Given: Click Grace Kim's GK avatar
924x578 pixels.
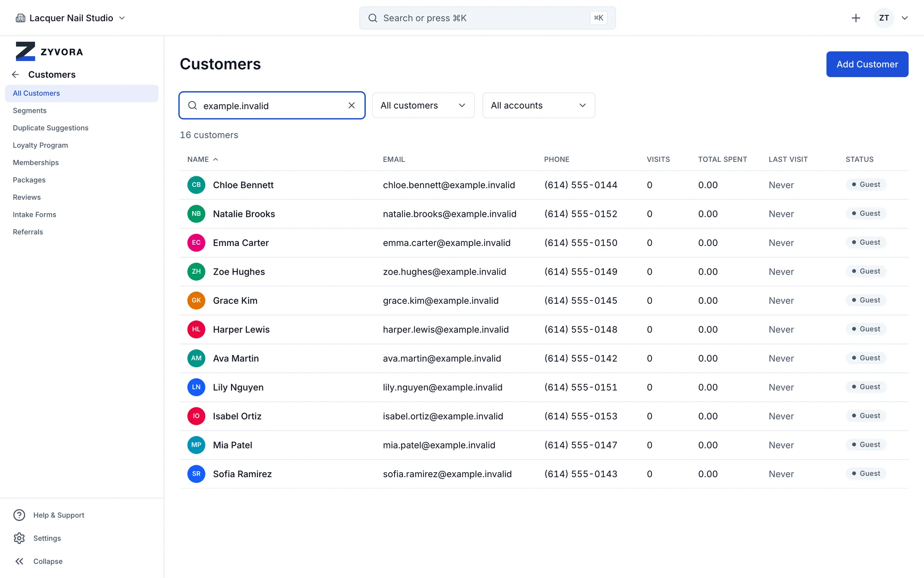Looking at the screenshot, I should [196, 301].
